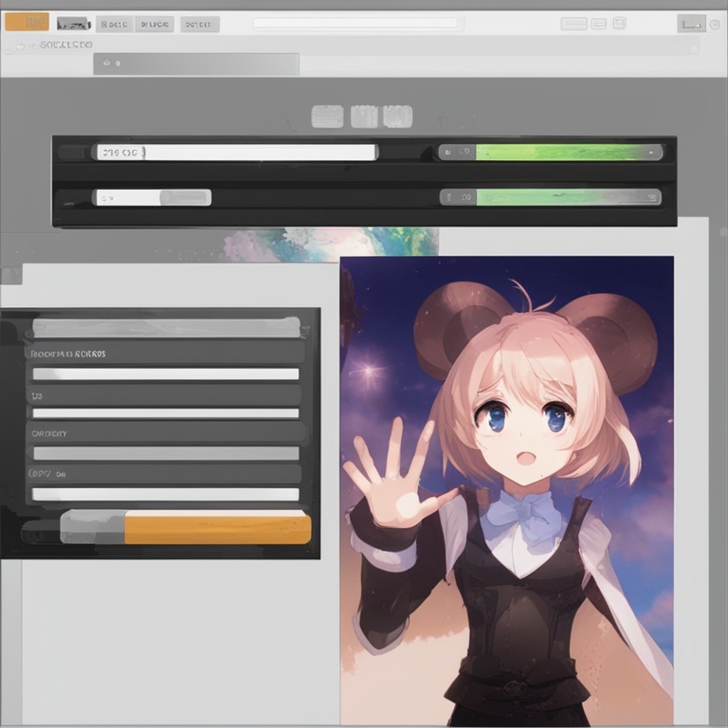This screenshot has width=728, height=728.
Task: Click the overlapping-squares icon in the top toolbar
Action: (619, 23)
